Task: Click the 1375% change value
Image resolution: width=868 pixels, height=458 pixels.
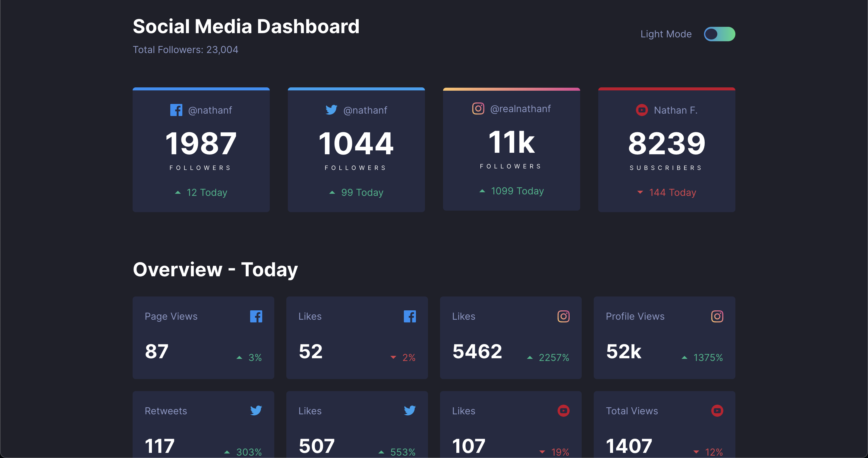Action: tap(708, 358)
